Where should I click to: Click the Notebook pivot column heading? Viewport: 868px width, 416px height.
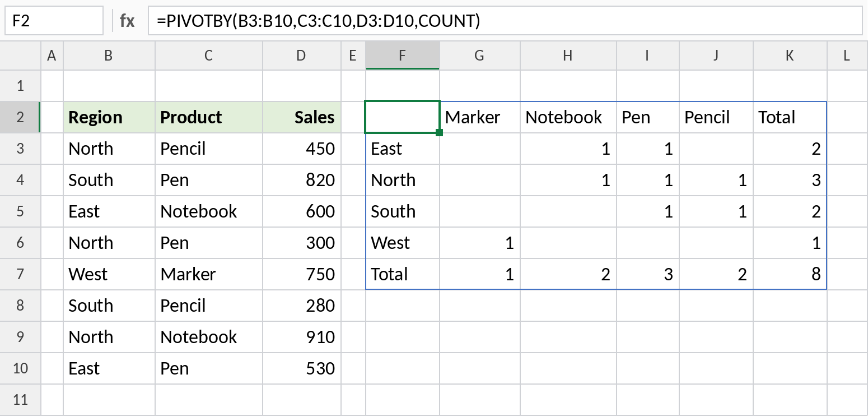click(568, 117)
